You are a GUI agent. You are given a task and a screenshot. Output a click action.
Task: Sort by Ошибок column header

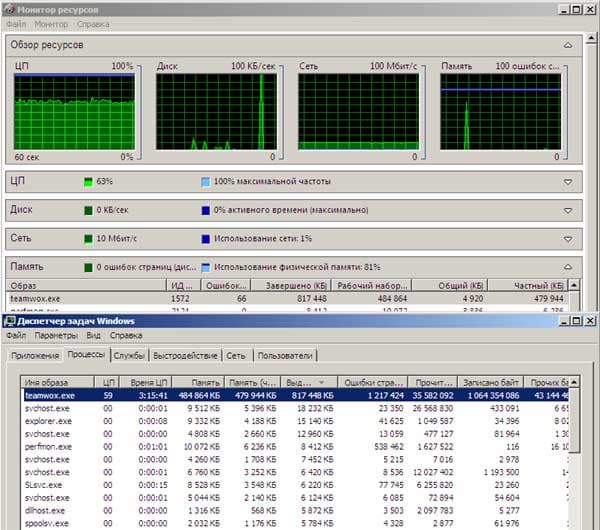[226, 285]
